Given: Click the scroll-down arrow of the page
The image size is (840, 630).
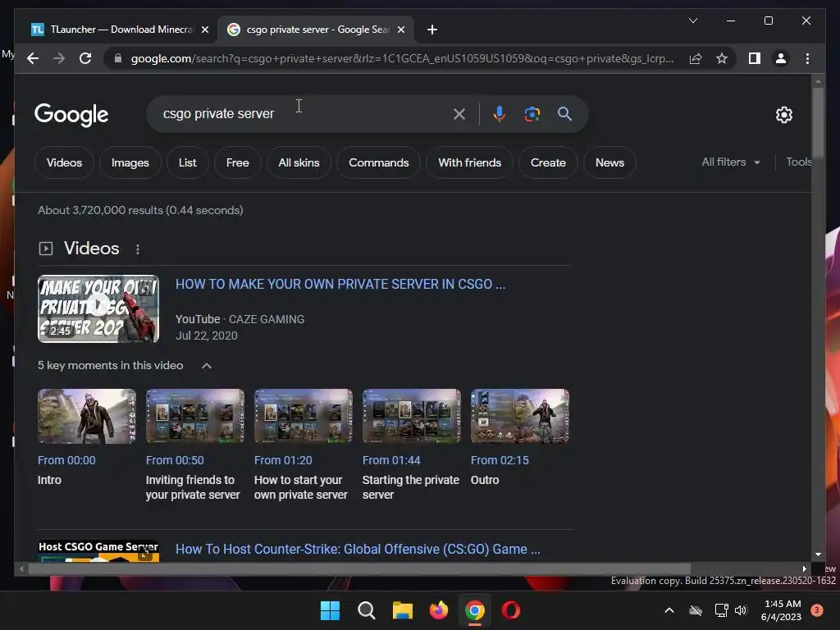Looking at the screenshot, I should [x=818, y=555].
